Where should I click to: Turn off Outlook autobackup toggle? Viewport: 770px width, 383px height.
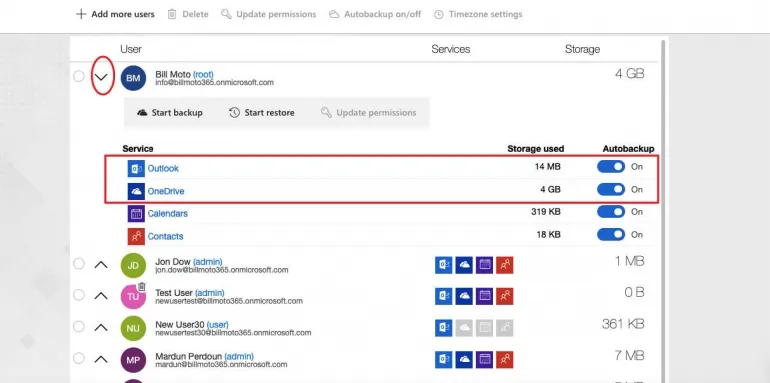[611, 166]
